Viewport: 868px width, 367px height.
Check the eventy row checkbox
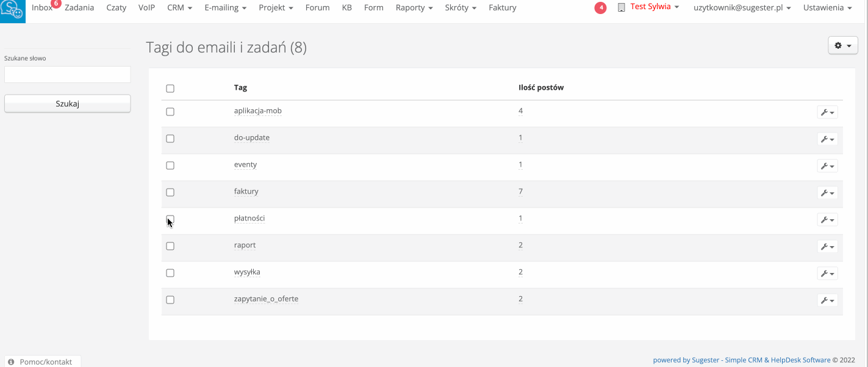(170, 165)
